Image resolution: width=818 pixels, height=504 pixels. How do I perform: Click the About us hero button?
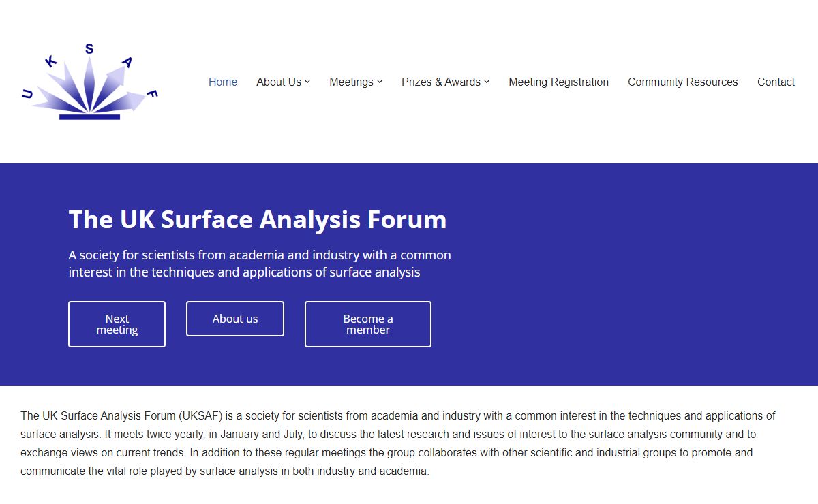[235, 319]
